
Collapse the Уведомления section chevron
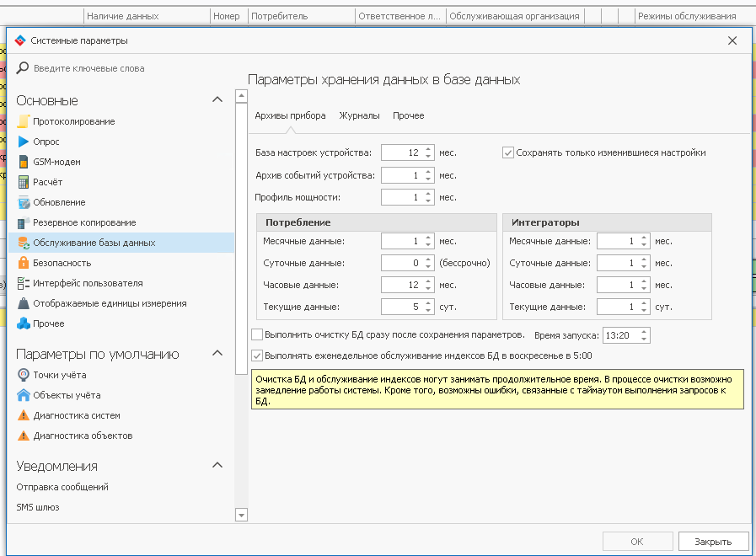click(x=217, y=466)
